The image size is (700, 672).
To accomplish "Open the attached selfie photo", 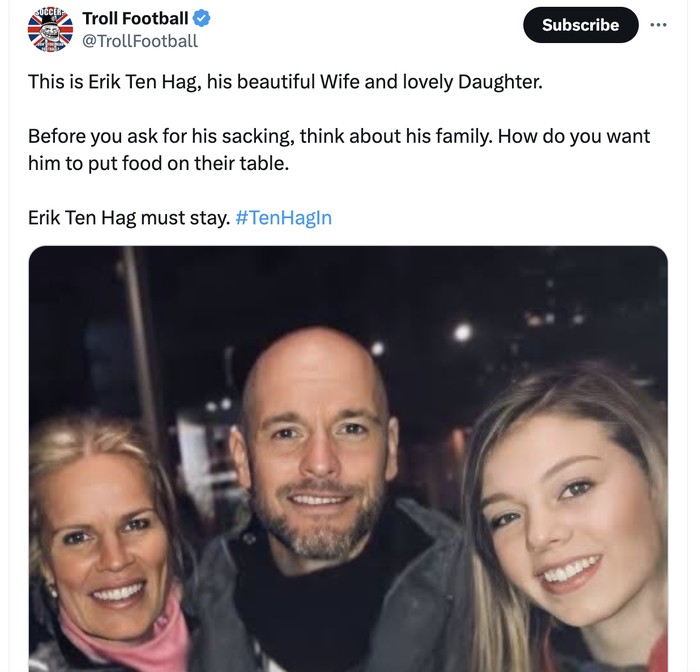I will tap(348, 458).
